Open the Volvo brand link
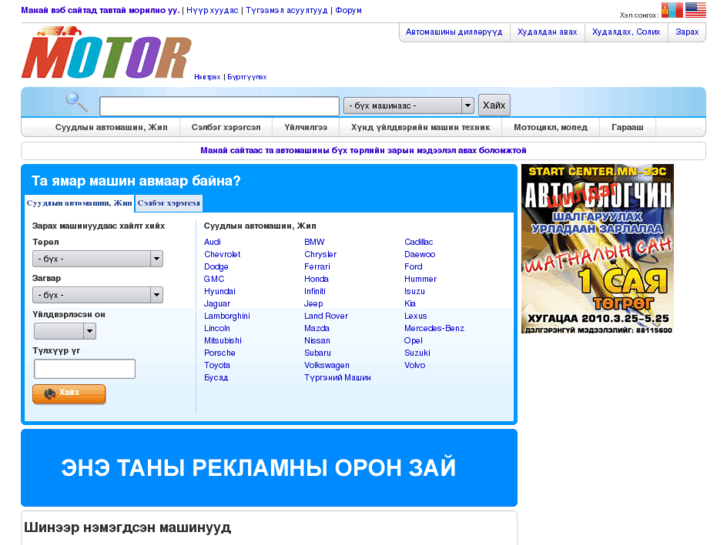 415,365
